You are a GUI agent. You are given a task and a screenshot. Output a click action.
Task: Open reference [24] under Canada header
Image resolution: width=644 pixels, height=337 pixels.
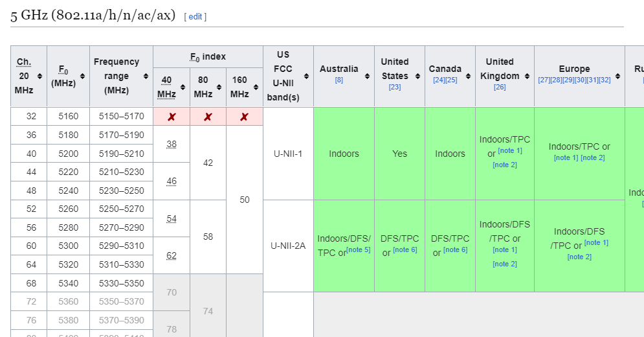pos(439,80)
